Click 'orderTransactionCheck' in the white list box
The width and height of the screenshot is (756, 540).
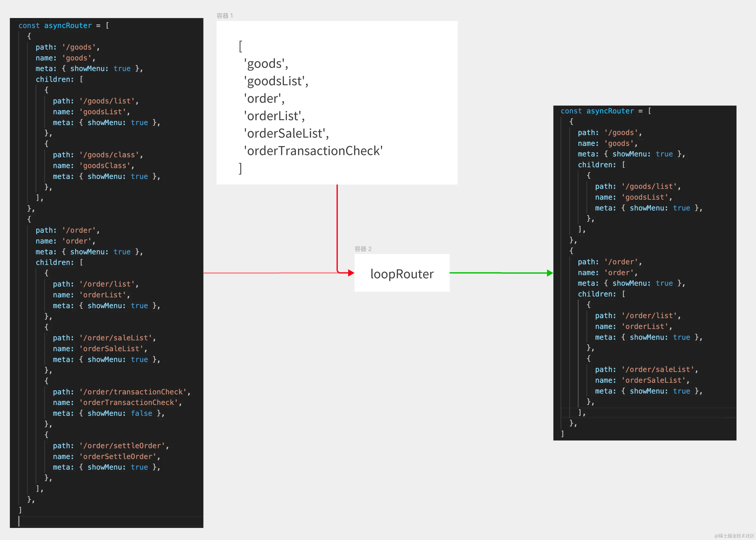click(x=313, y=151)
